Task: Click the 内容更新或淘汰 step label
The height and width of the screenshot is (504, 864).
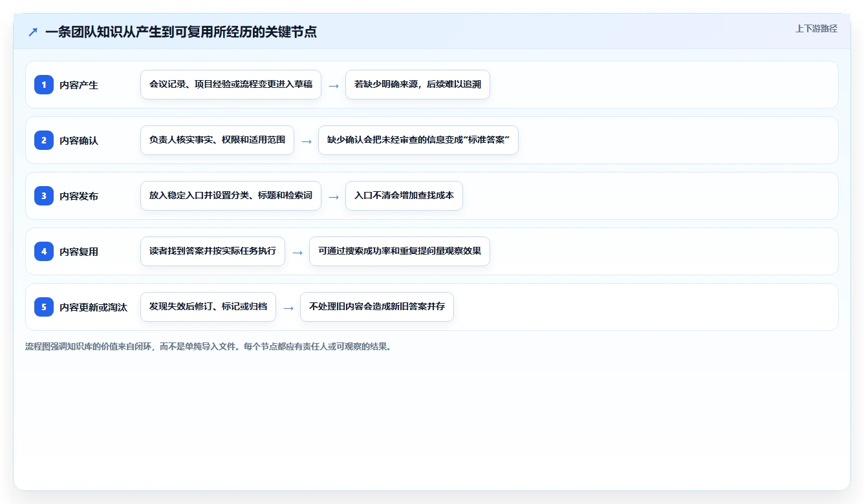Action: pos(94,307)
